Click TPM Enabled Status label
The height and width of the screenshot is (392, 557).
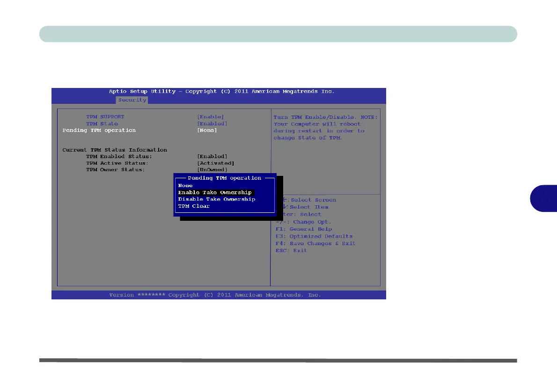[119, 157]
